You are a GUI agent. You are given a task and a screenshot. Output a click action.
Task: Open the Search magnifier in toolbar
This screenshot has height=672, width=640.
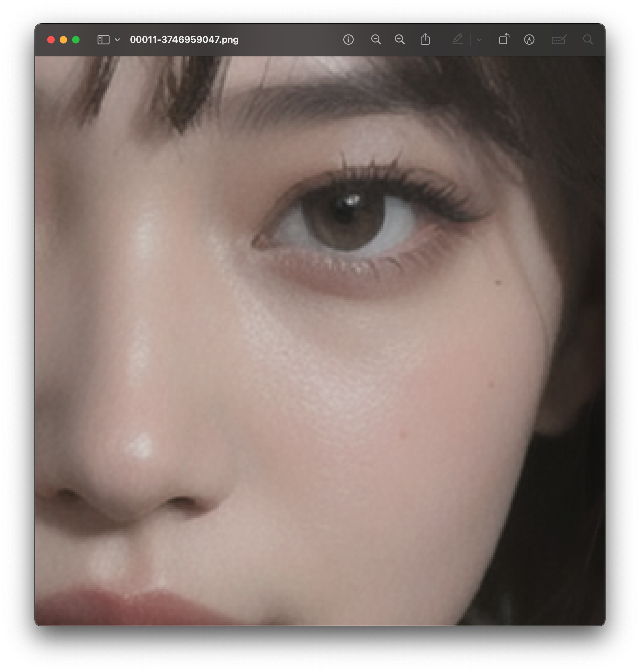click(588, 39)
